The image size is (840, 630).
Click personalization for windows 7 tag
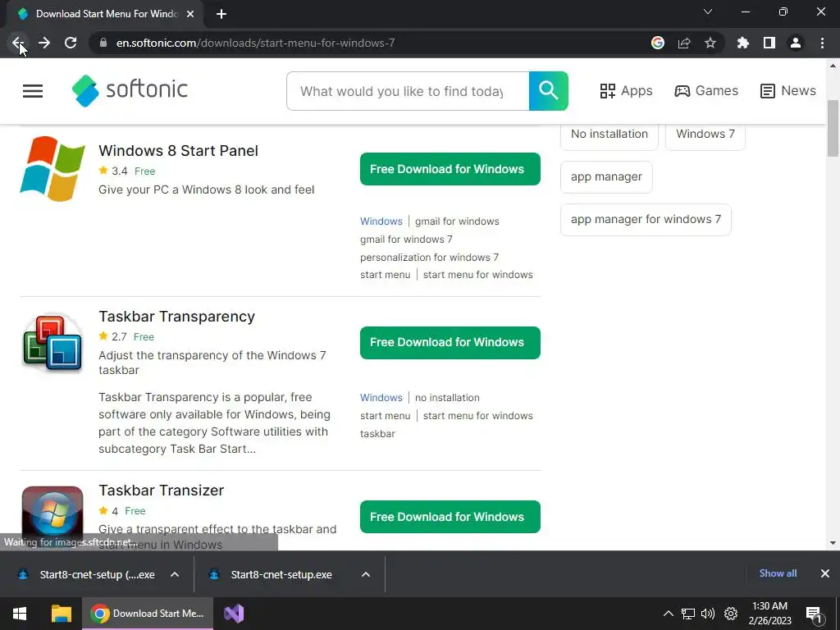click(429, 257)
